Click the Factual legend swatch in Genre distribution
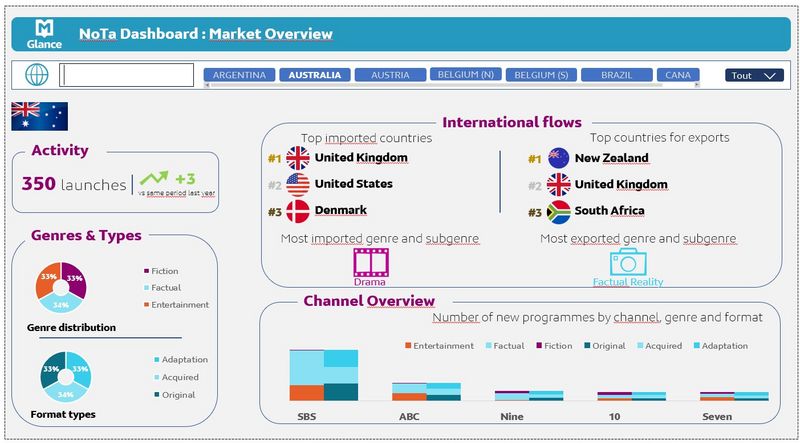This screenshot has height=444, width=800. tap(146, 288)
